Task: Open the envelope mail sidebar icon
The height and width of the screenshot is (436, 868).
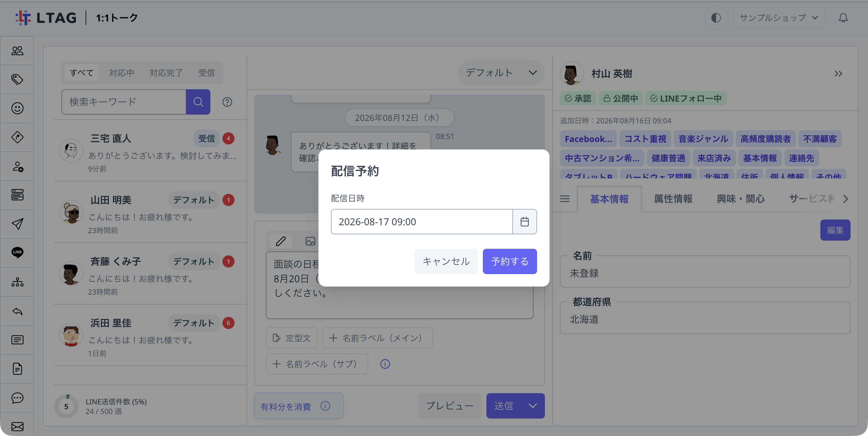Action: 17,427
